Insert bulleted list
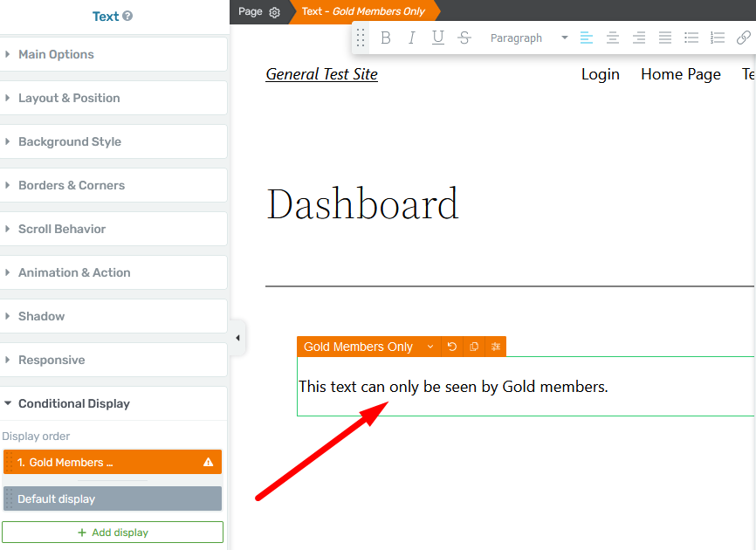Screen dimensions: 756x550 (691, 38)
